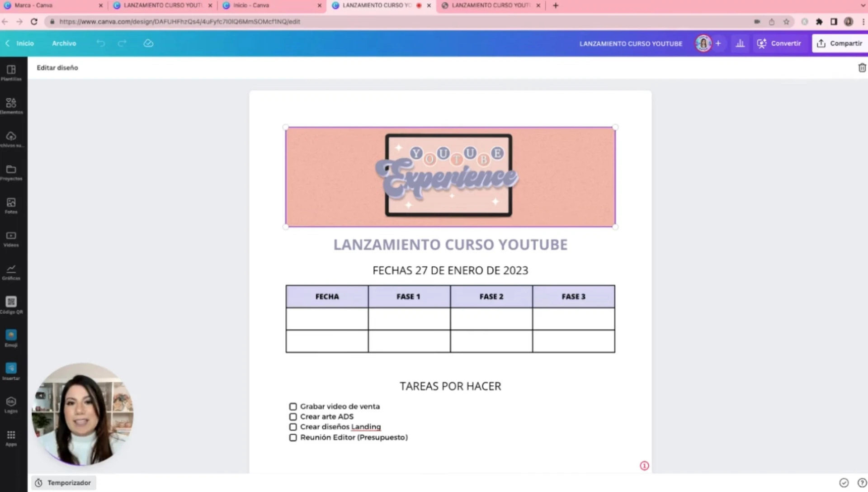Image resolution: width=868 pixels, height=492 pixels.
Task: Open the Código QR app
Action: point(11,305)
